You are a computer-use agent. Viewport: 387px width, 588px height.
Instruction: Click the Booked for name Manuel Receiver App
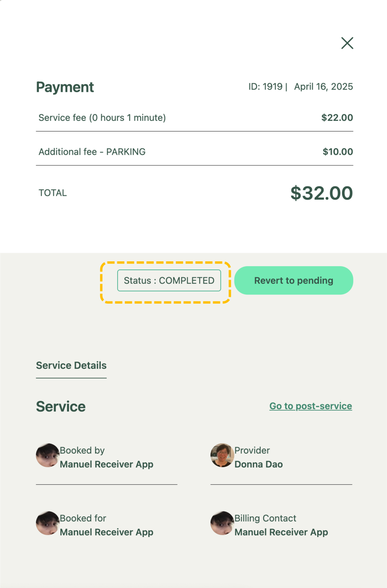(106, 533)
